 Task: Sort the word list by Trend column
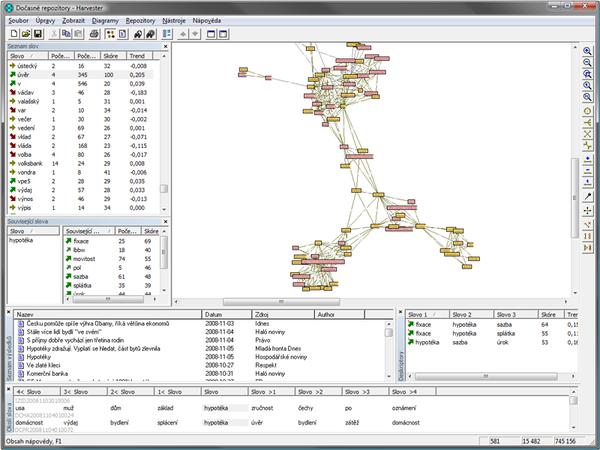[x=139, y=56]
